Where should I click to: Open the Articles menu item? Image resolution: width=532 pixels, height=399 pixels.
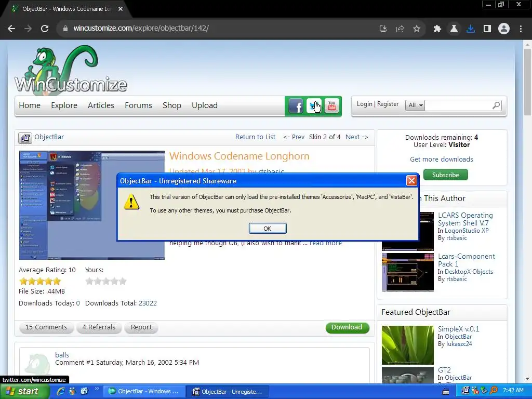[101, 105]
